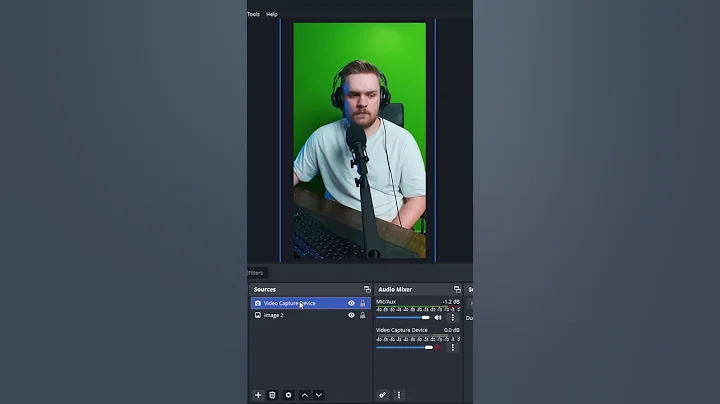This screenshot has height=404, width=720.
Task: Click the picture icon of Image 2
Action: click(258, 315)
